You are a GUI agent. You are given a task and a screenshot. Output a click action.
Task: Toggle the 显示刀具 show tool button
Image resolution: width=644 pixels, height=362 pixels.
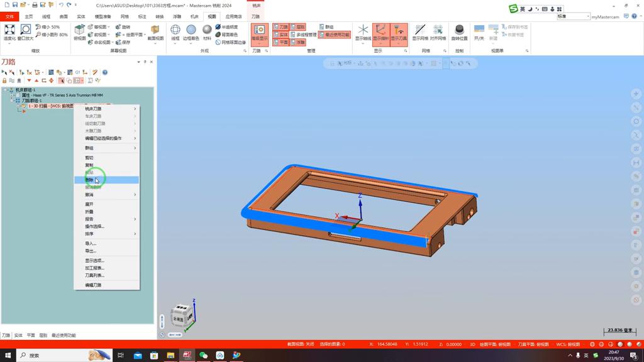click(x=399, y=33)
